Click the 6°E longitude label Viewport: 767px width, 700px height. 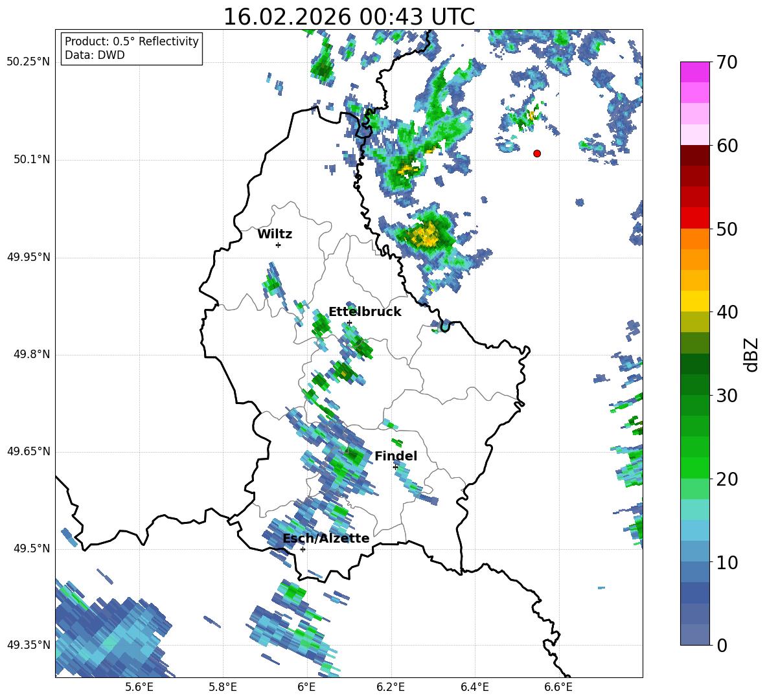point(306,687)
